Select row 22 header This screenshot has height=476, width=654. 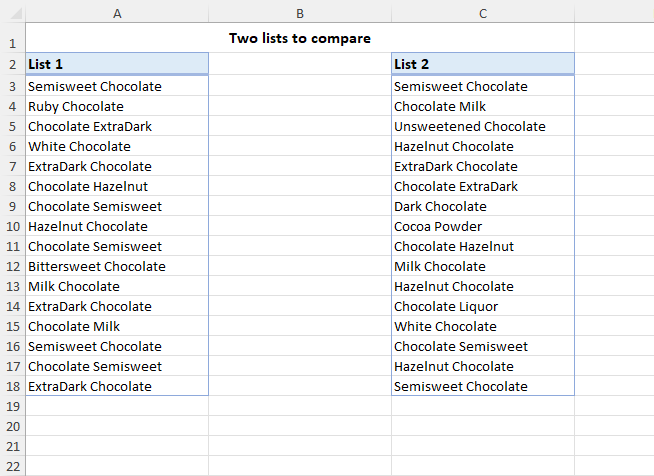[x=13, y=466]
